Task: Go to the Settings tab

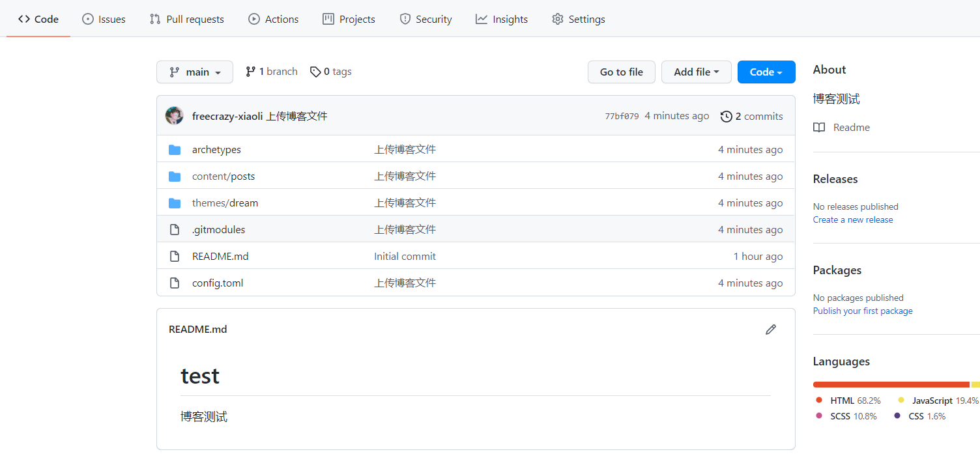Action: pyautogui.click(x=578, y=20)
